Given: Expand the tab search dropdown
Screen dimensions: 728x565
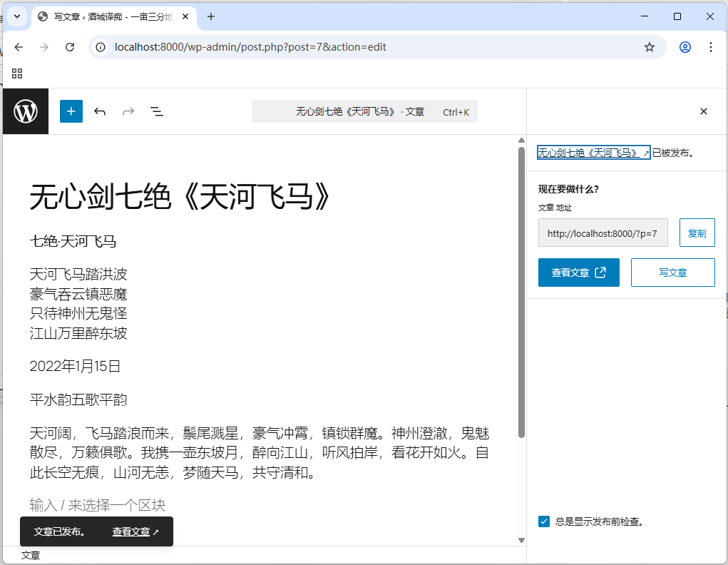Looking at the screenshot, I should 17,16.
